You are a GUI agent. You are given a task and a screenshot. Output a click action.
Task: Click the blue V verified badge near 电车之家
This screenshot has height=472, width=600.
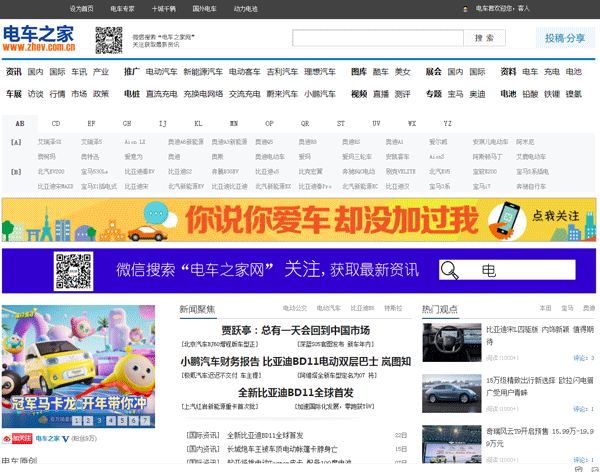[65, 439]
